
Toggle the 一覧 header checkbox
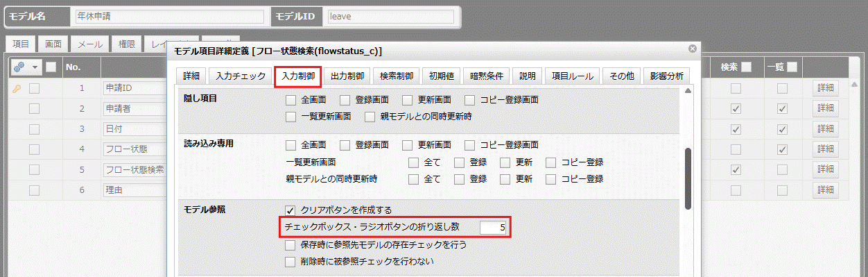[792, 67]
